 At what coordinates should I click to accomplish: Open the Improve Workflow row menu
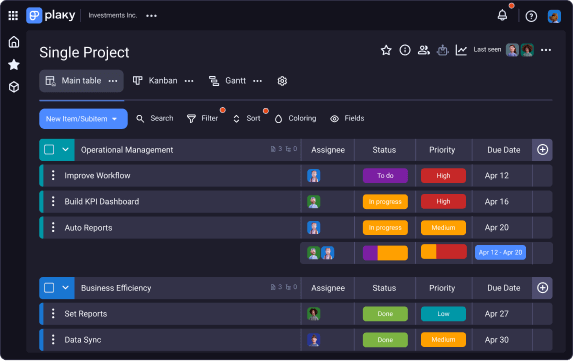pos(53,175)
